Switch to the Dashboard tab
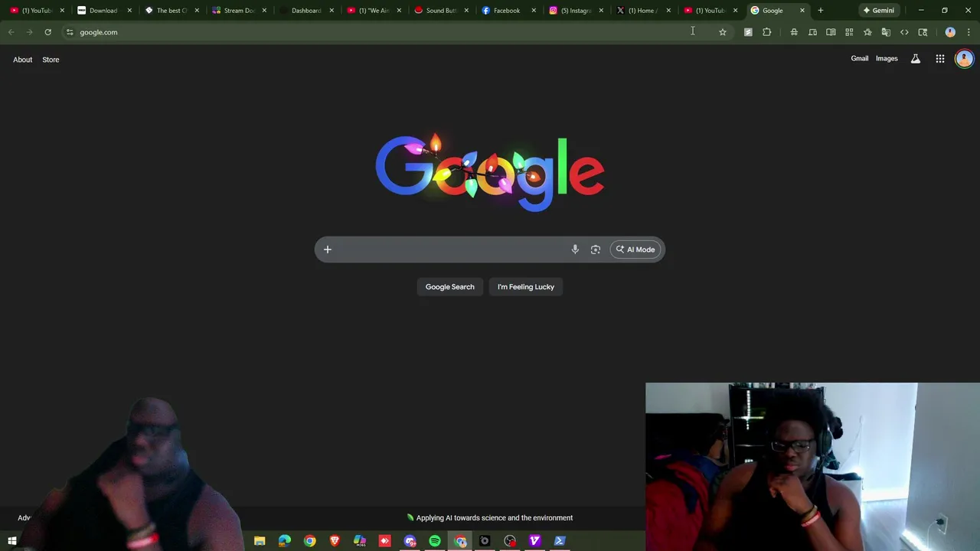The image size is (980, 551). pyautogui.click(x=305, y=11)
